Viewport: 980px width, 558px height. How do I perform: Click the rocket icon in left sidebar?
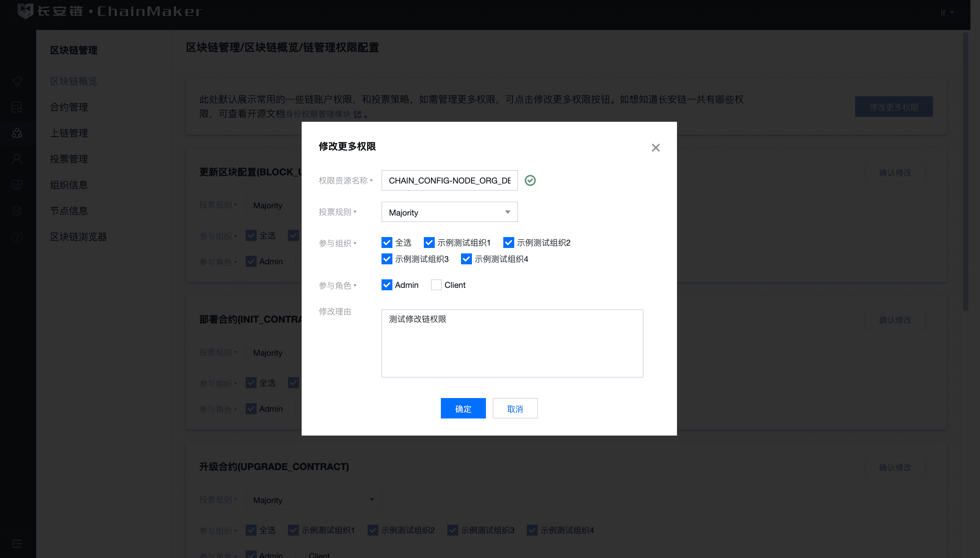tap(17, 81)
